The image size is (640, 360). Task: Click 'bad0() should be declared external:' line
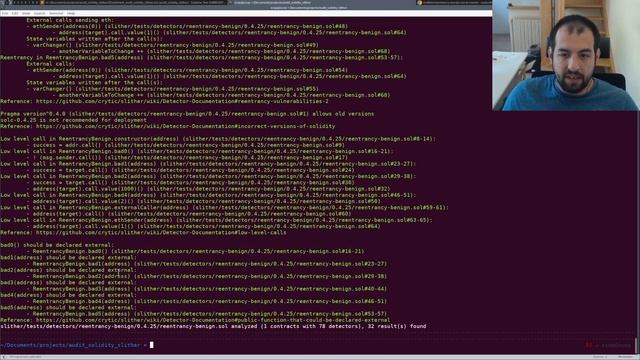pos(57,245)
